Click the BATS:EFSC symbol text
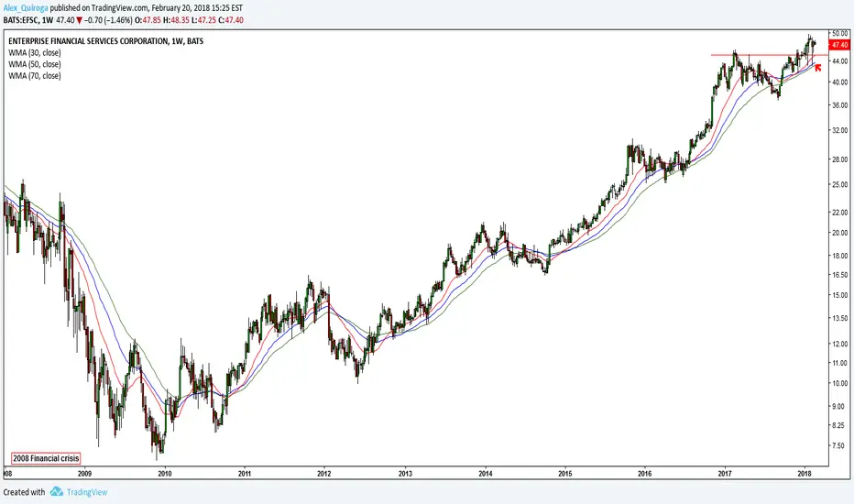The height and width of the screenshot is (504, 854). pyautogui.click(x=21, y=20)
